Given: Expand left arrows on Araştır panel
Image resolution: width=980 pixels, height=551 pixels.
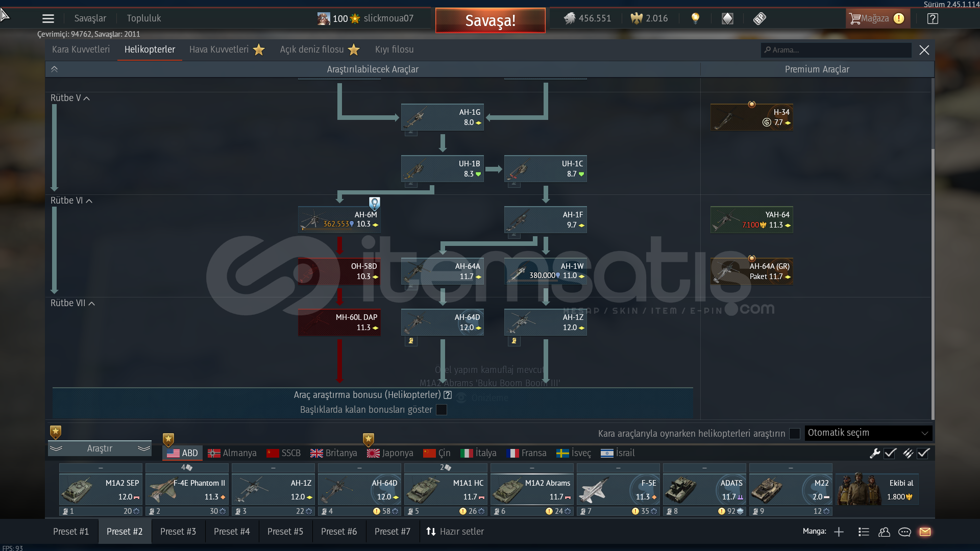Looking at the screenshot, I should coord(56,448).
